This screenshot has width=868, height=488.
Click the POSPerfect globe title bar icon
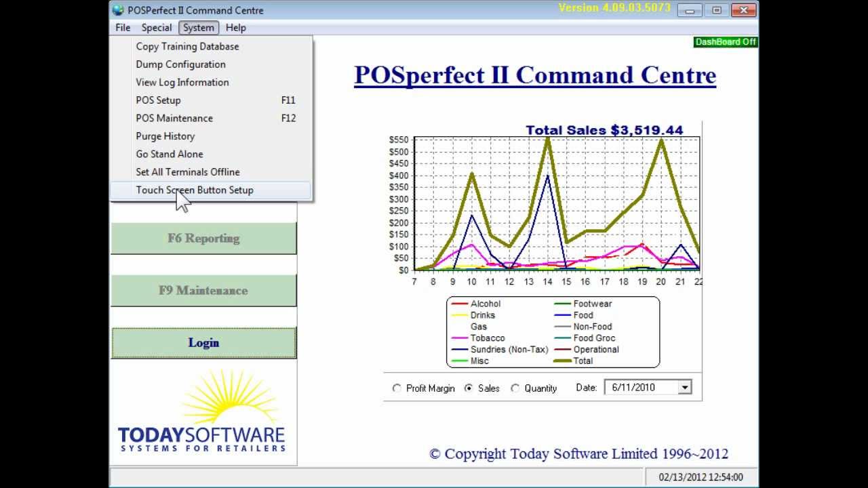click(x=118, y=10)
